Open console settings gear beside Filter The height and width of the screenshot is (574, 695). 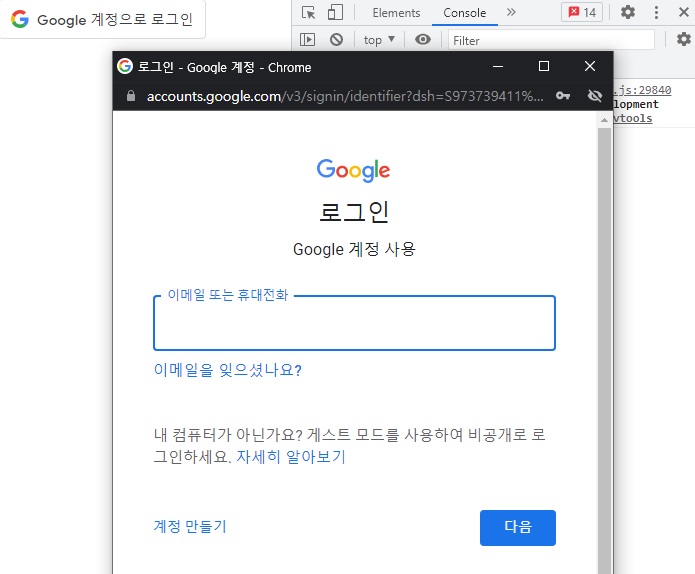point(684,39)
